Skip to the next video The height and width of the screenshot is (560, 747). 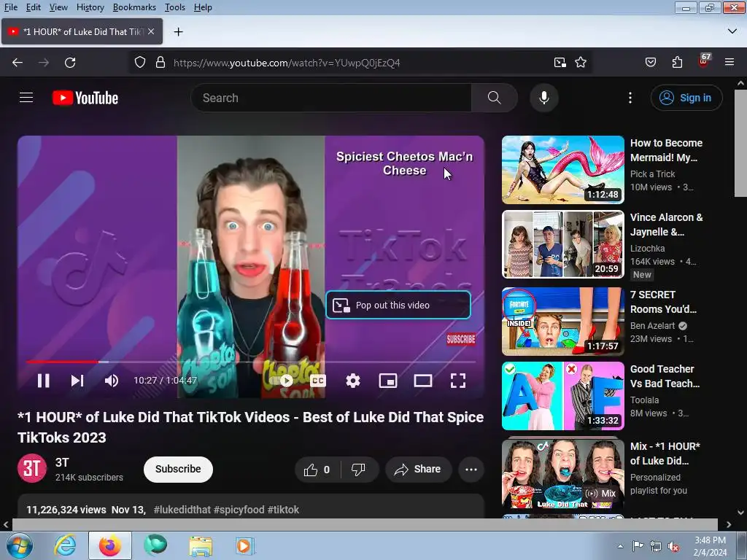point(77,381)
